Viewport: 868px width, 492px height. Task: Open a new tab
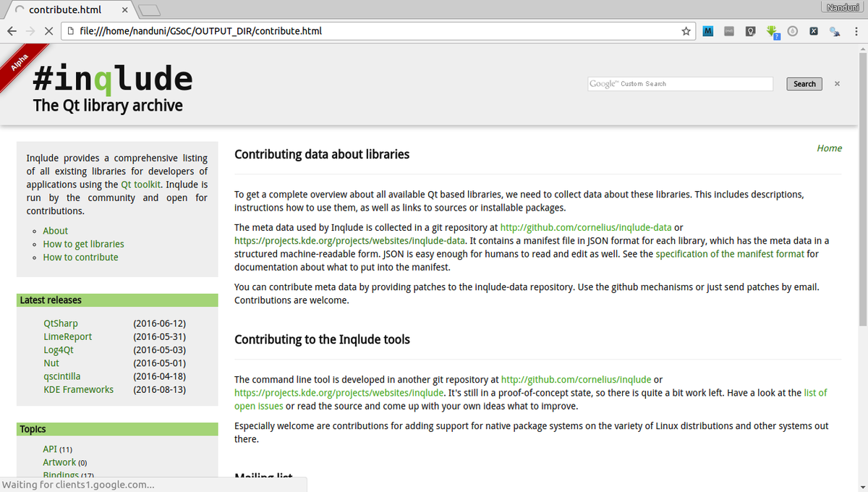148,9
